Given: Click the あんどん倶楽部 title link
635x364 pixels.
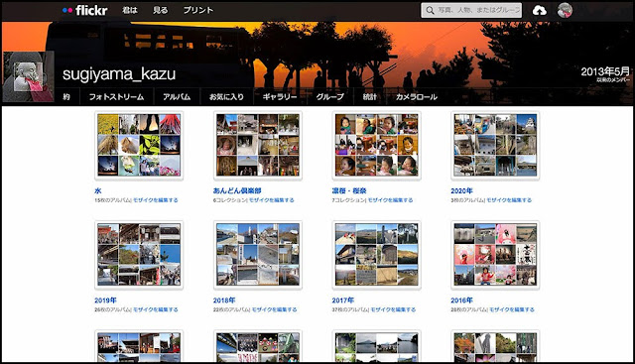Looking at the screenshot, I should [237, 190].
